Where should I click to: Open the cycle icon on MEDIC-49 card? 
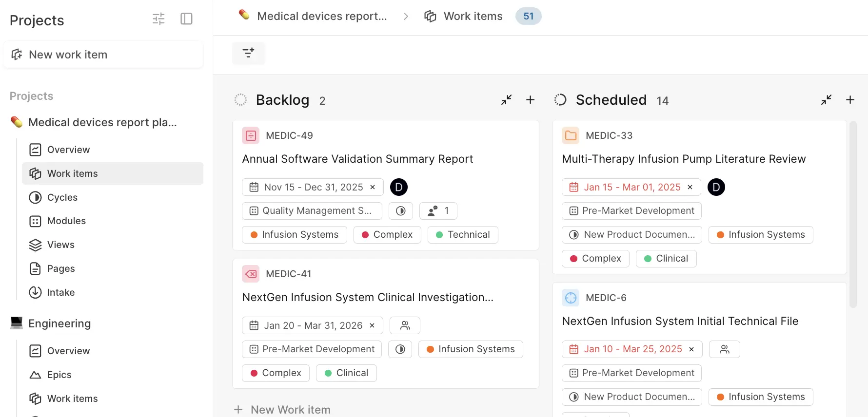coord(401,211)
